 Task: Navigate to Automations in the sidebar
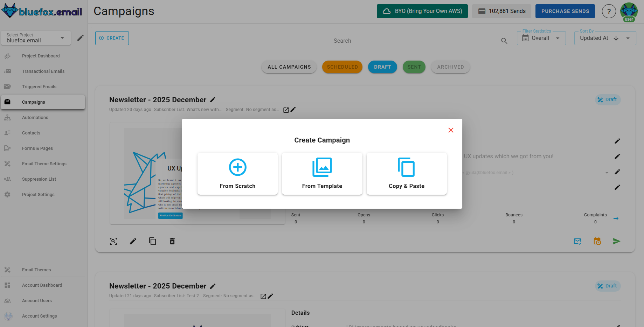tap(35, 117)
